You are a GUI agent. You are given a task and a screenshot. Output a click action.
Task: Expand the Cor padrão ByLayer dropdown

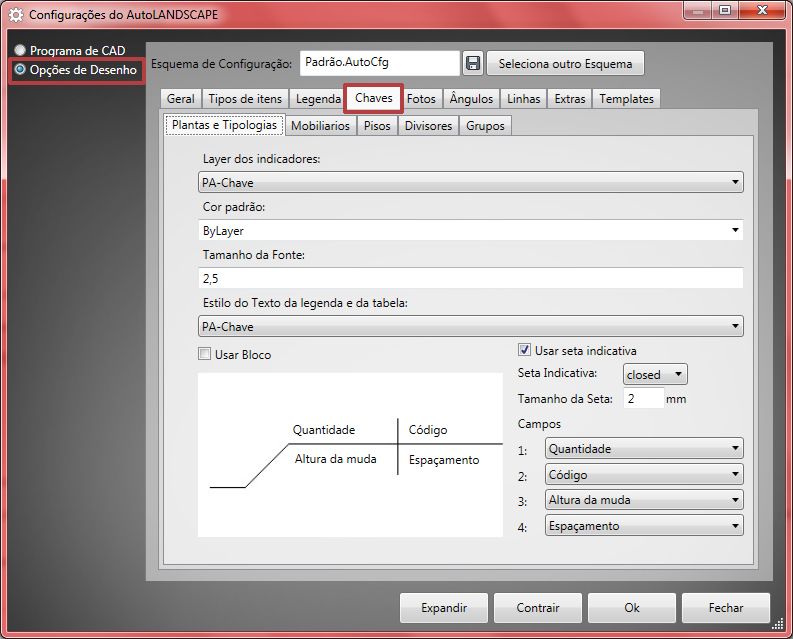pos(470,231)
